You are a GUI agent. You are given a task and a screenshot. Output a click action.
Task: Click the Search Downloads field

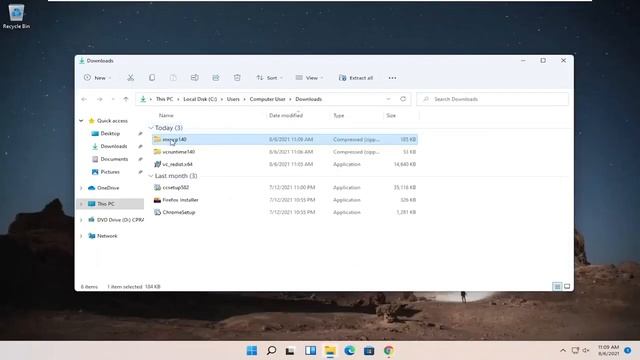[x=493, y=99]
